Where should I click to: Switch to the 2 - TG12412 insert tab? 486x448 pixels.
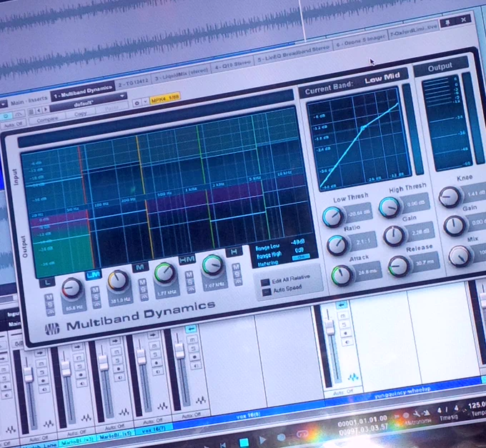133,82
